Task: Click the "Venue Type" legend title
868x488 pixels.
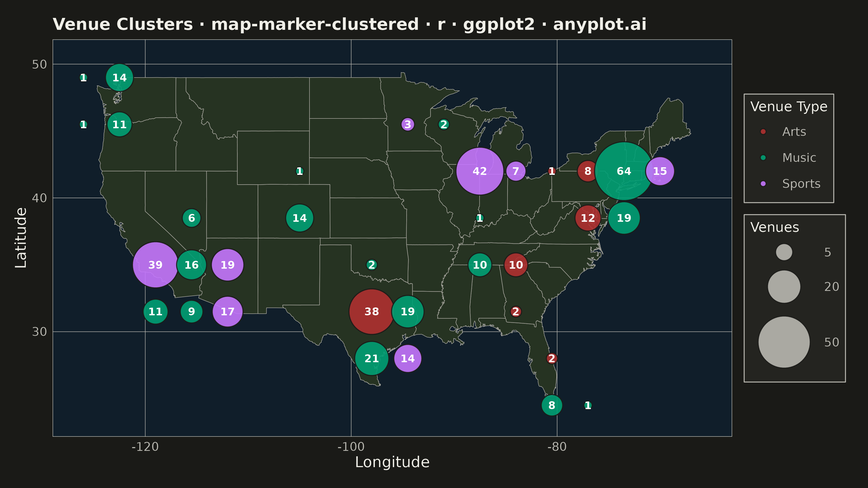Action: click(x=789, y=107)
